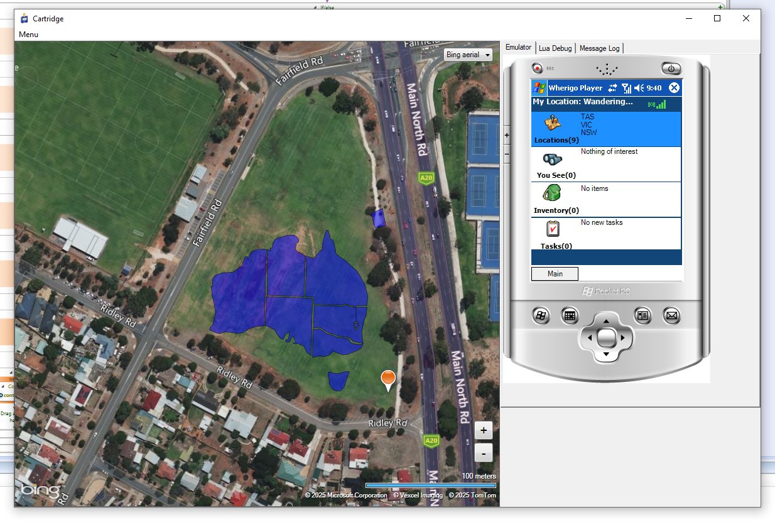
Task: Click the Locations map icon
Action: coord(552,124)
